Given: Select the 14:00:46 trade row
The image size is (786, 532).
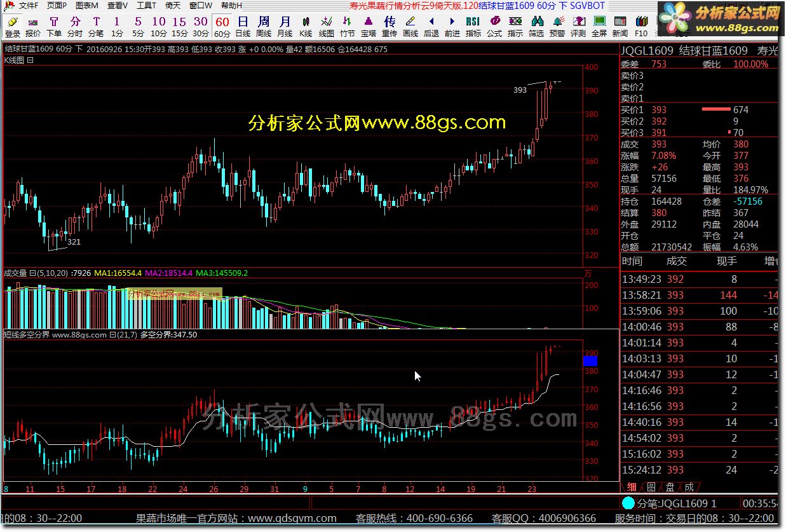Looking at the screenshot, I should click(700, 327).
